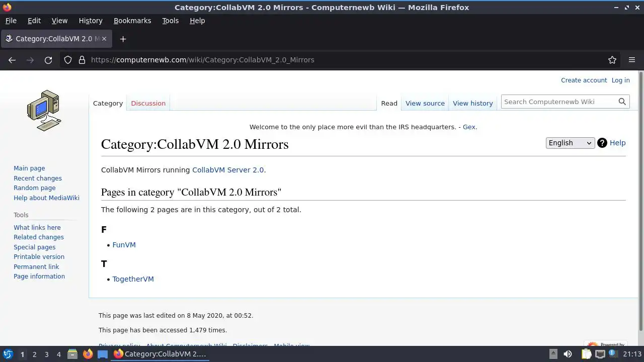644x362 pixels.
Task: Launch the file manager from the taskbar
Action: click(x=72, y=354)
